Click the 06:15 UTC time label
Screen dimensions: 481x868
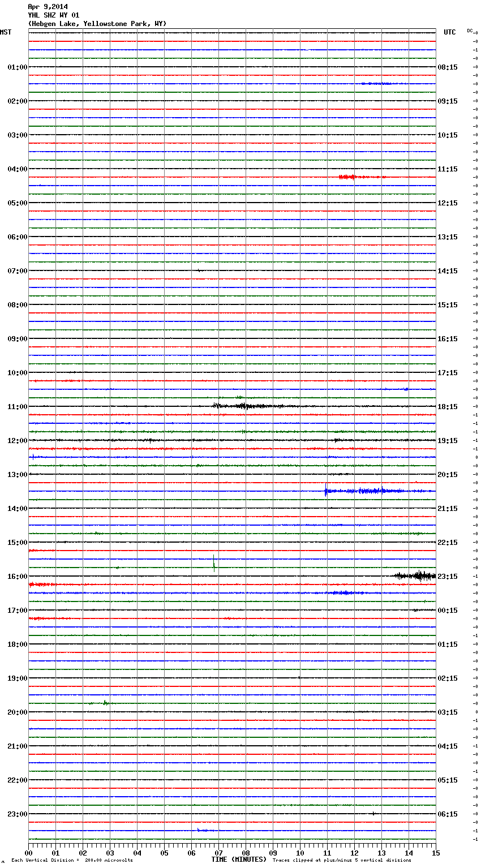(x=448, y=814)
